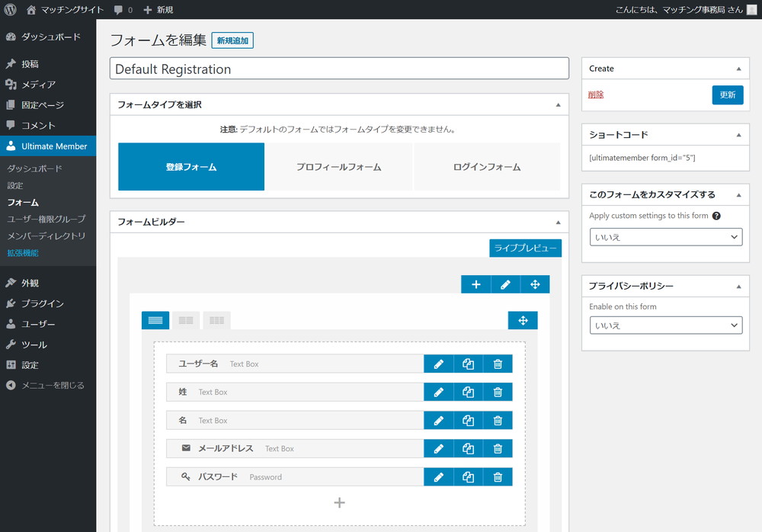Delete the メールアドレス field
Viewport: 762px width, 532px height.
click(498, 449)
